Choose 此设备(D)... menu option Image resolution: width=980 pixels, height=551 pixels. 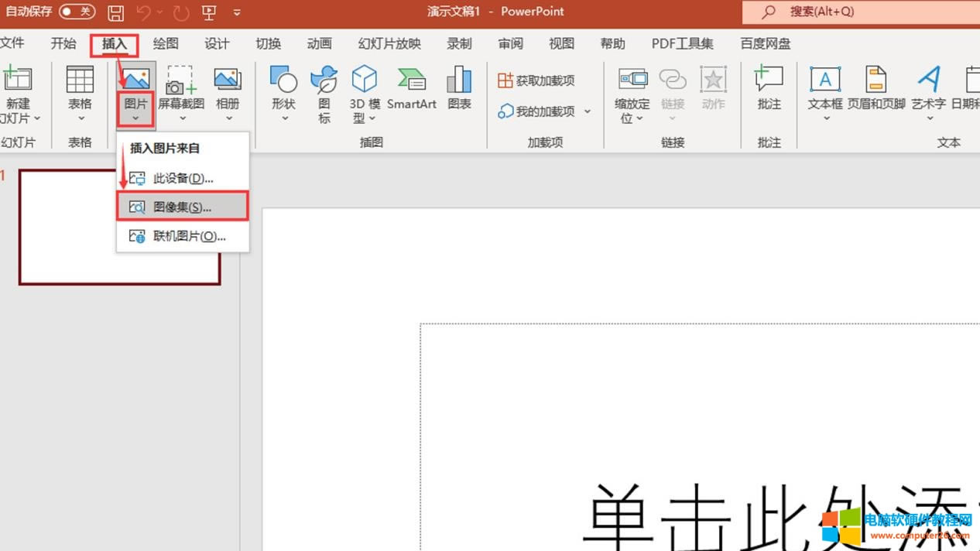(183, 178)
